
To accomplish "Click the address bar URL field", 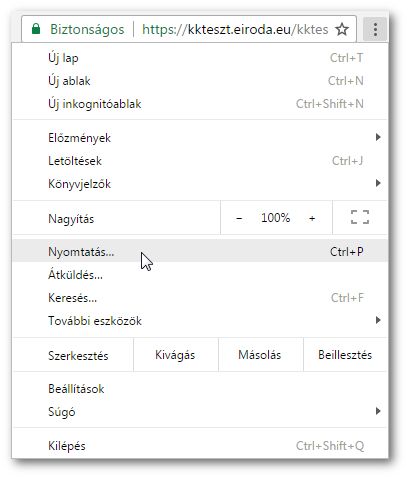I will tap(235, 29).
